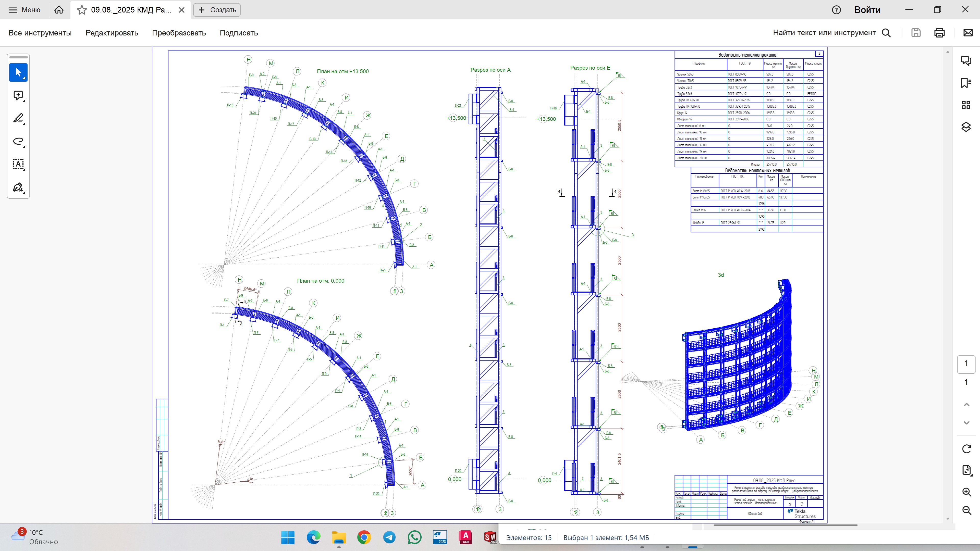Image resolution: width=980 pixels, height=551 pixels.
Task: Open the page thumbnails grid panel
Action: click(966, 105)
